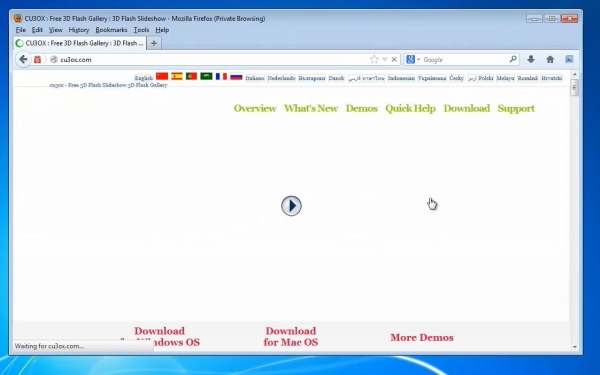Click the search magnifier icon

513,59
